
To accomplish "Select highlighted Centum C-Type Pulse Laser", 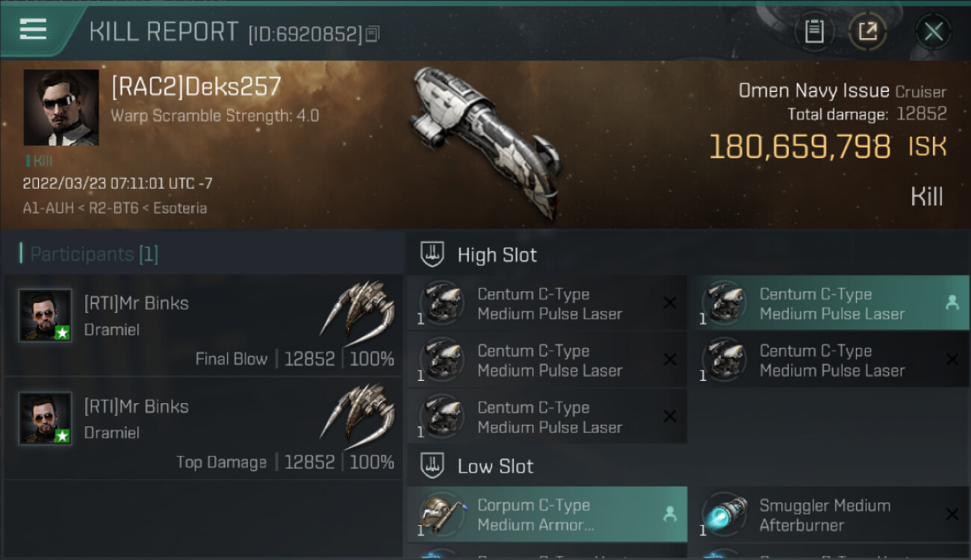I will pyautogui.click(x=829, y=303).
